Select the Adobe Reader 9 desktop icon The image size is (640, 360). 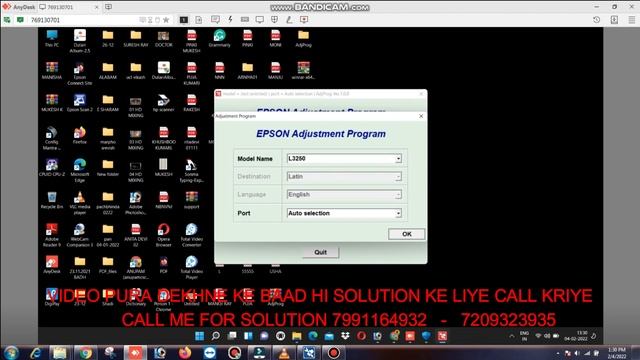tap(52, 235)
